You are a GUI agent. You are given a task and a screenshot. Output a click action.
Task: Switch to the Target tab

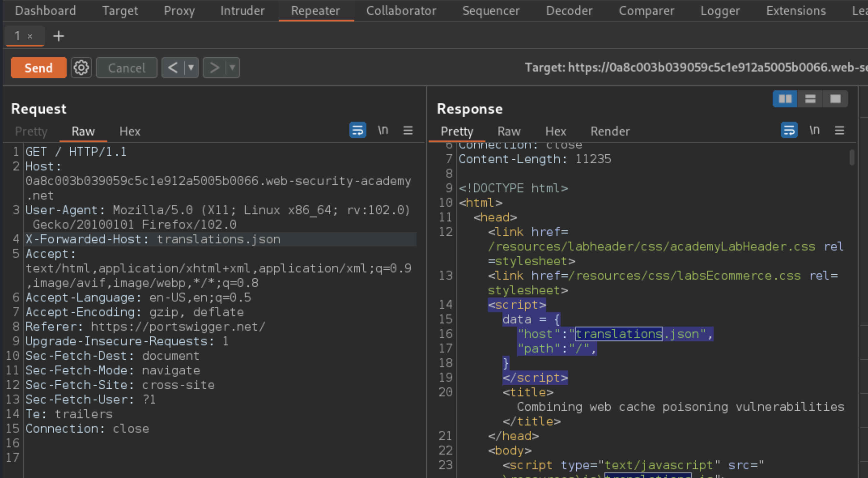click(120, 11)
